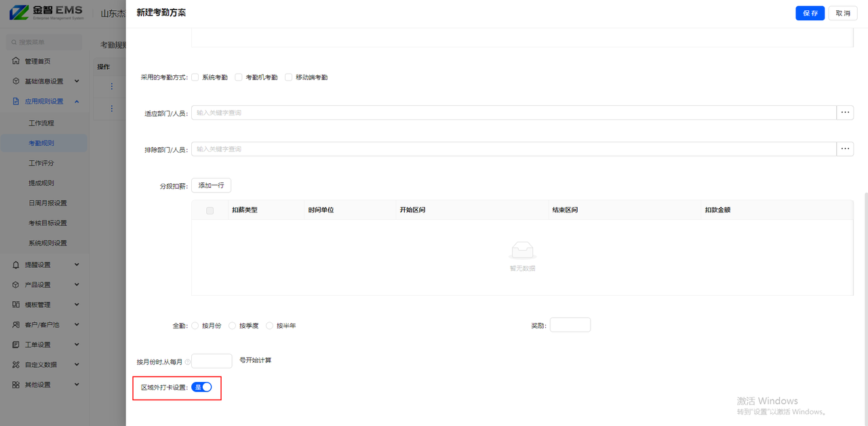Click the document icon beside 应用规则设置

(16, 102)
